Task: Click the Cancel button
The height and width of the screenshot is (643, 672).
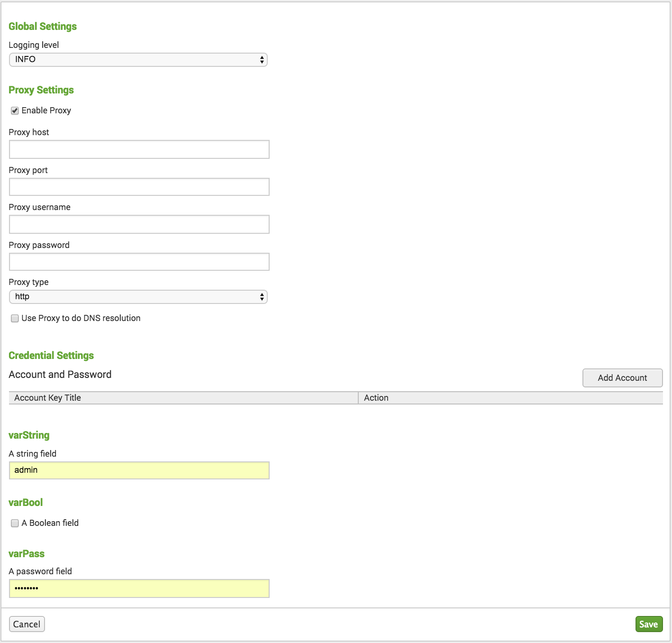Action: 27,624
